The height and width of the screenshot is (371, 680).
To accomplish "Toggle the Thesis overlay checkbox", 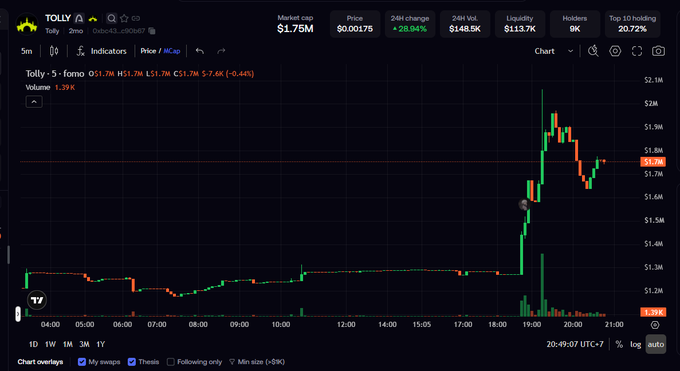I will [132, 362].
